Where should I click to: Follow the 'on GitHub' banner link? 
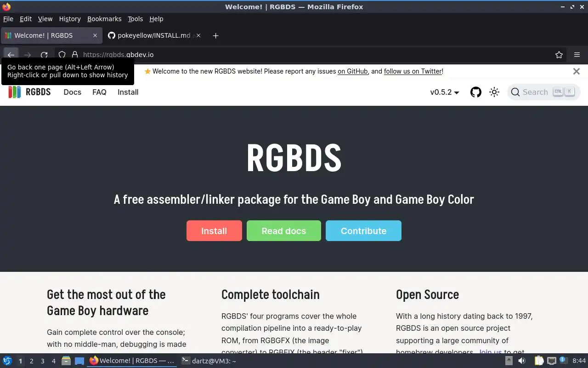click(353, 71)
